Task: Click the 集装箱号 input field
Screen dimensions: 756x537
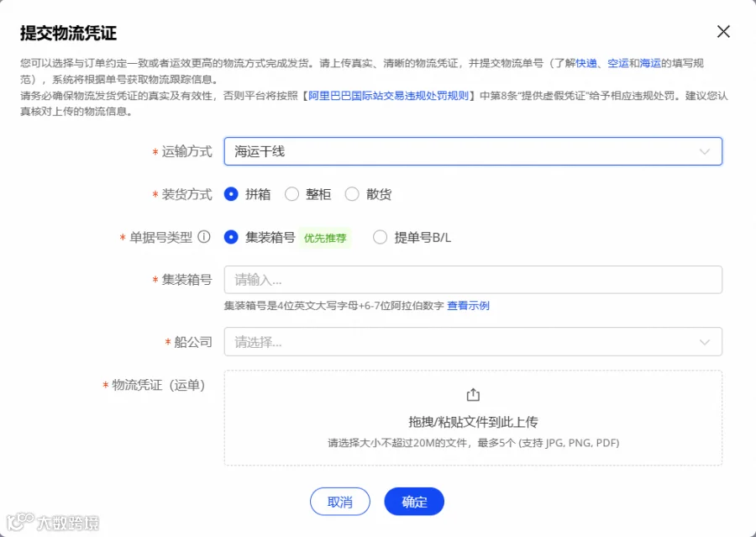Action: (x=473, y=280)
